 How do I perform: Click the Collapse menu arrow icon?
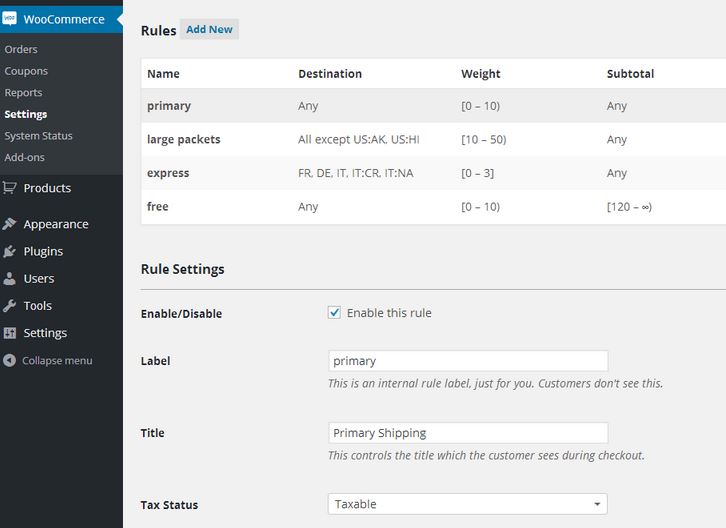(9, 360)
